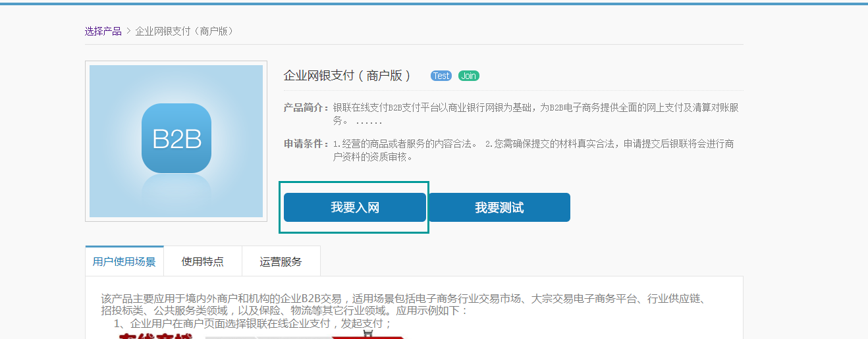Image resolution: width=868 pixels, height=339 pixels.
Task: Click the green Join badge
Action: click(469, 76)
